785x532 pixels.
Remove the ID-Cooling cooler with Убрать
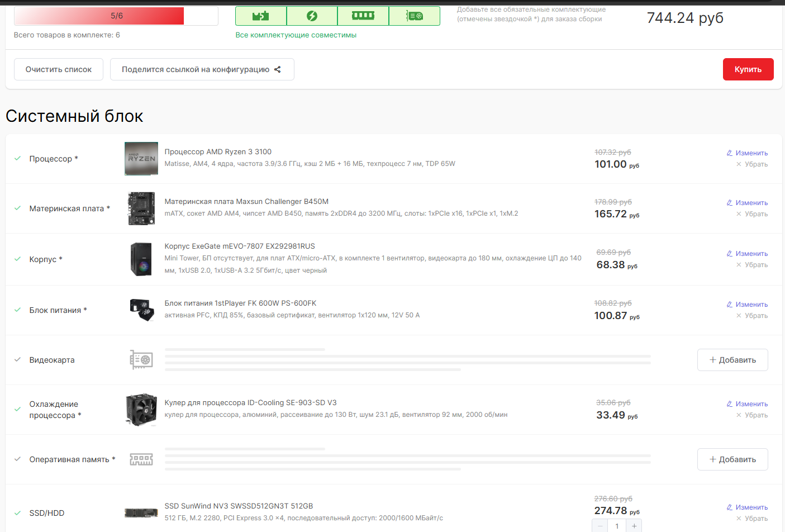point(752,415)
